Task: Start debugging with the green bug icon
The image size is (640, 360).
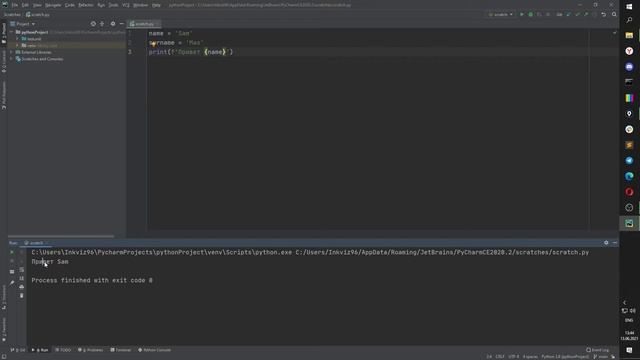Action: (531, 14)
